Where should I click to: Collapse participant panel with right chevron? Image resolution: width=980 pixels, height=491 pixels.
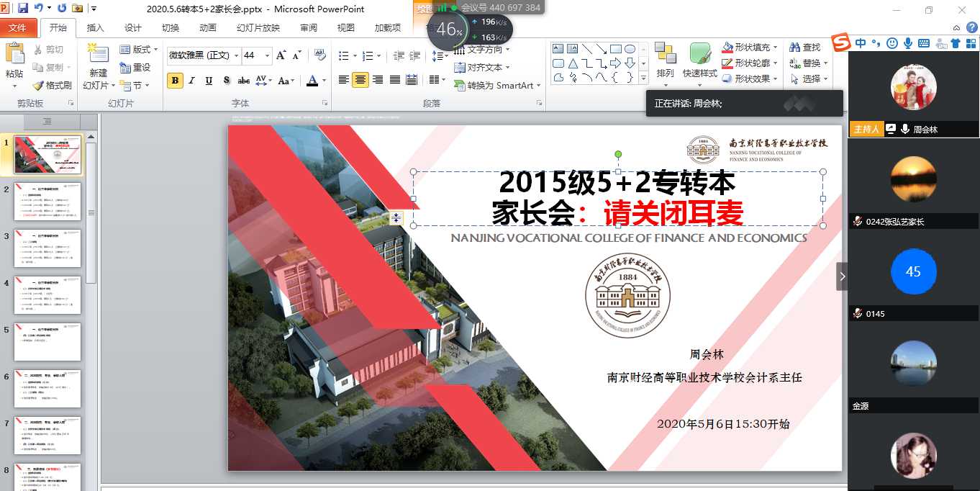coord(842,276)
